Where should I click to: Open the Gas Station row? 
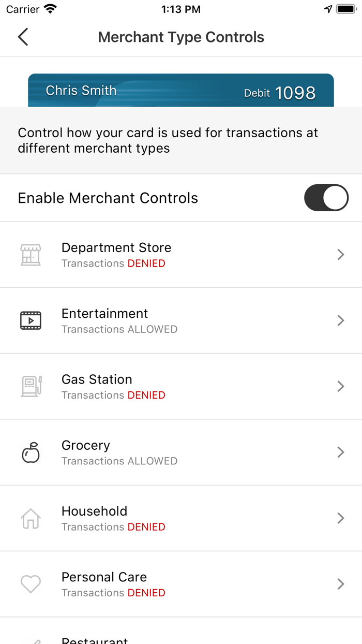(181, 386)
